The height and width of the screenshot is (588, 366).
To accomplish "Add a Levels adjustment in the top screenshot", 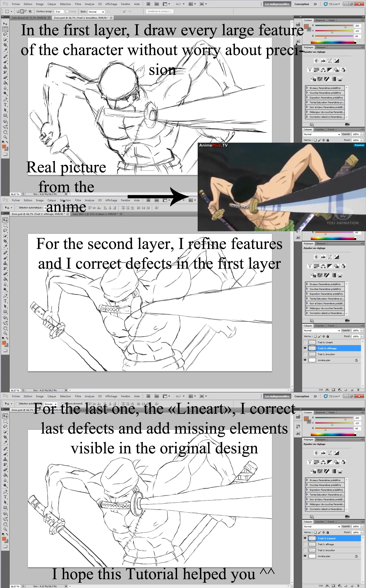I will [x=323, y=61].
